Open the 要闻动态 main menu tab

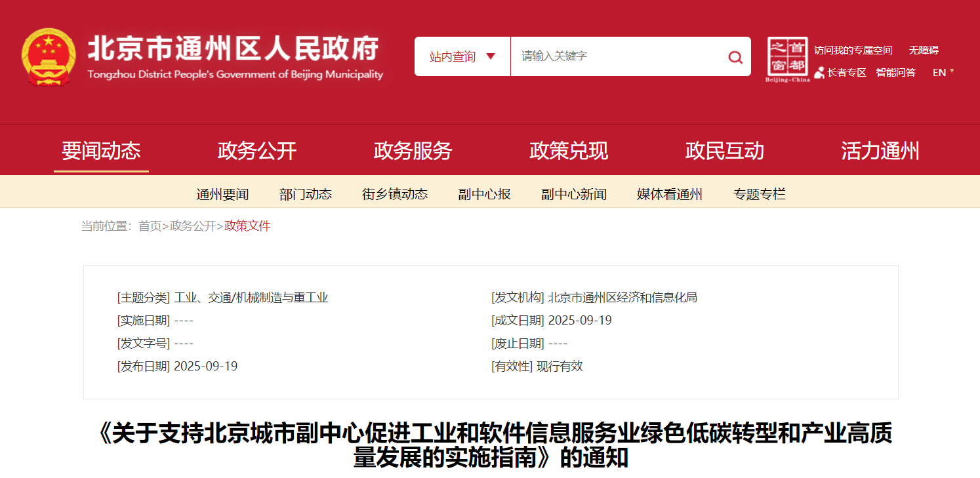101,151
